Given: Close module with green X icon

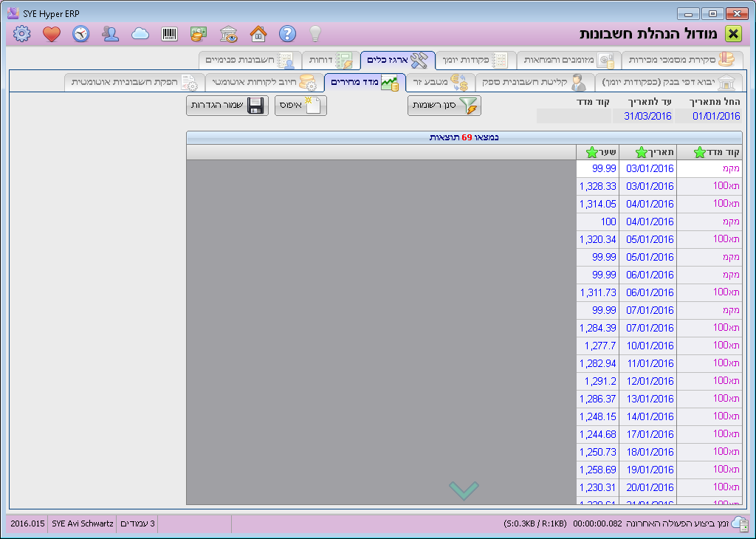Looking at the screenshot, I should coord(733,34).
